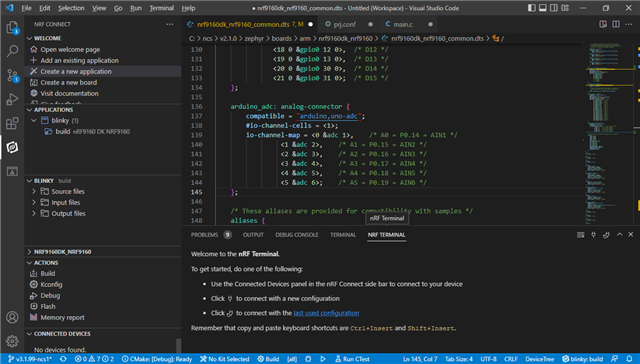The height and width of the screenshot is (364, 640).
Task: Open Source Control view in activity bar
Action: pos(12,75)
